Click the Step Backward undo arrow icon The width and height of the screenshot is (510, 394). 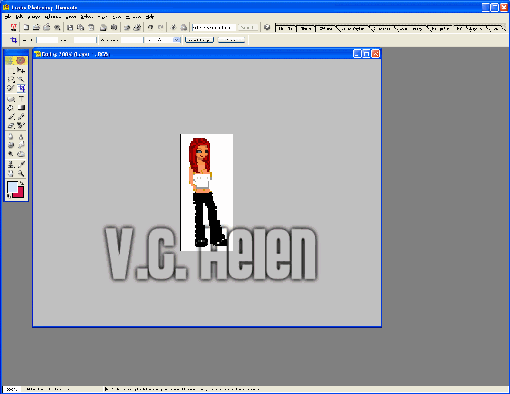[x=150, y=27]
